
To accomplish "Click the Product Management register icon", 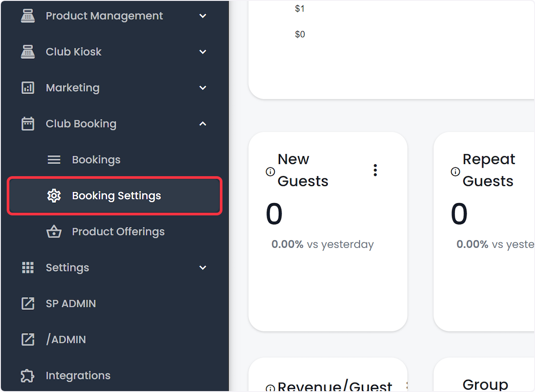I will tap(28, 16).
